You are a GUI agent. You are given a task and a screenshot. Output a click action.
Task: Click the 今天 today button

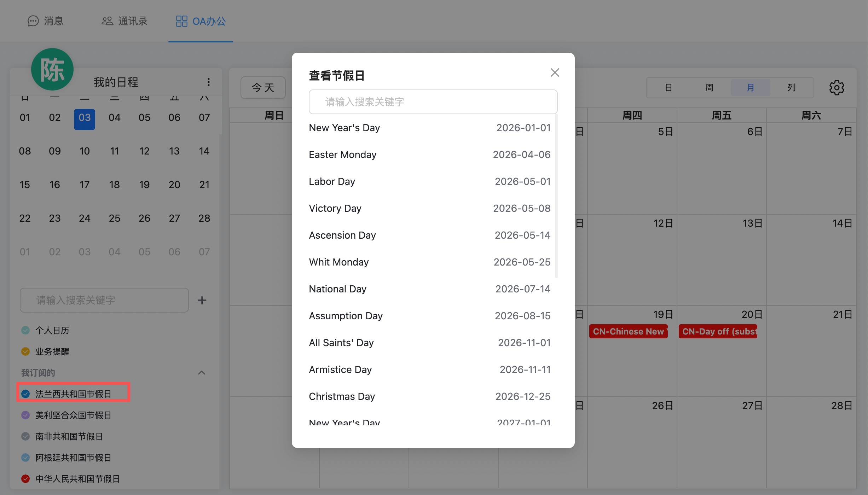pos(263,88)
